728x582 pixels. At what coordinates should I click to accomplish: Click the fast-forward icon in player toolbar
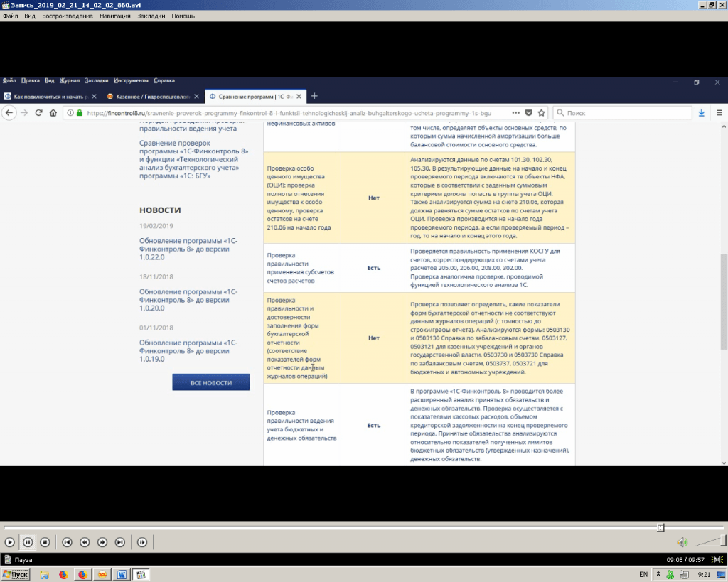tap(102, 542)
